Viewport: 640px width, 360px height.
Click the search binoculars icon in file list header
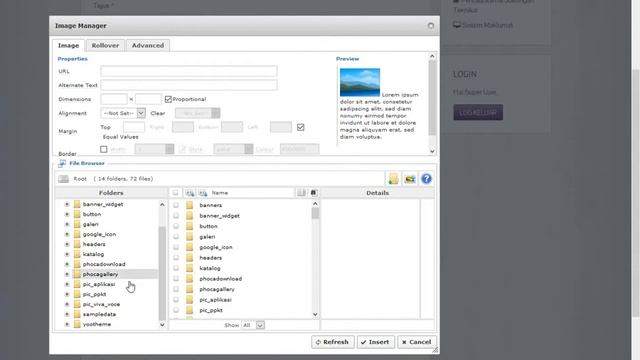tap(313, 193)
